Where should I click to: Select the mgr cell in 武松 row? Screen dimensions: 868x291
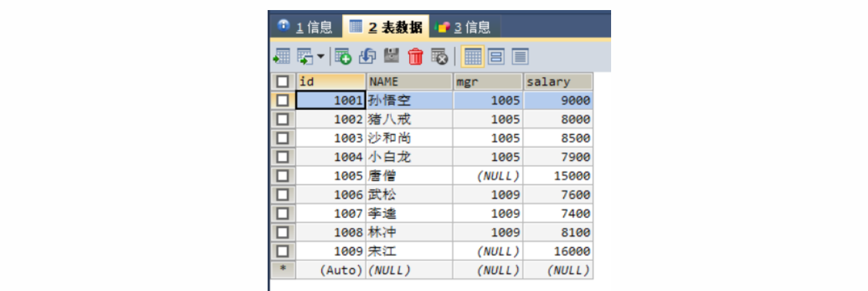(x=488, y=194)
